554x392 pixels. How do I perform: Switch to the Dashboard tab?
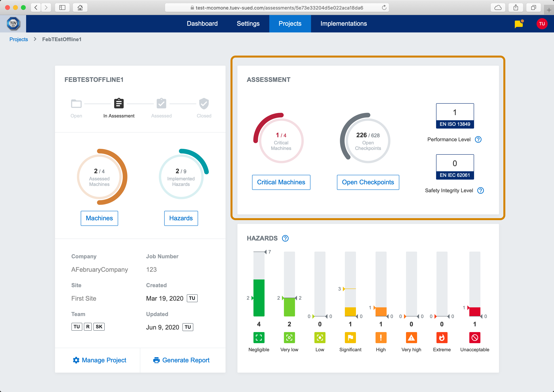[x=202, y=24]
